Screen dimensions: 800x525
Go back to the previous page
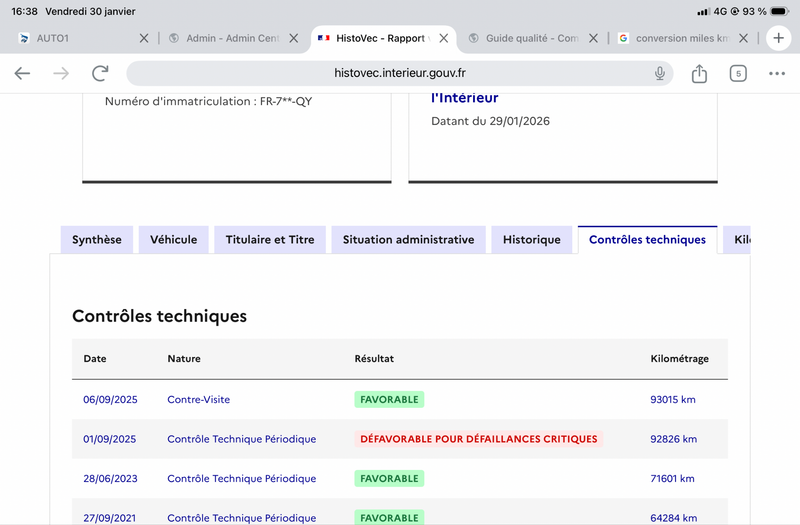click(x=22, y=73)
